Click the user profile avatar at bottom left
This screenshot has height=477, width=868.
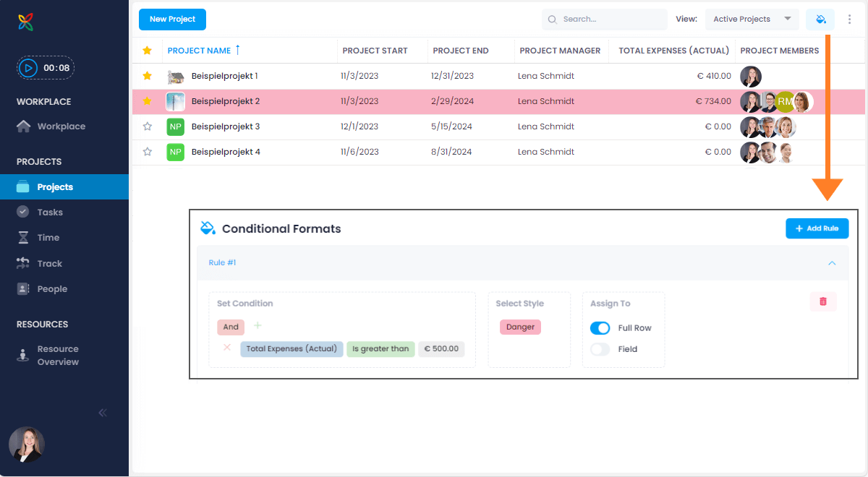tap(27, 444)
